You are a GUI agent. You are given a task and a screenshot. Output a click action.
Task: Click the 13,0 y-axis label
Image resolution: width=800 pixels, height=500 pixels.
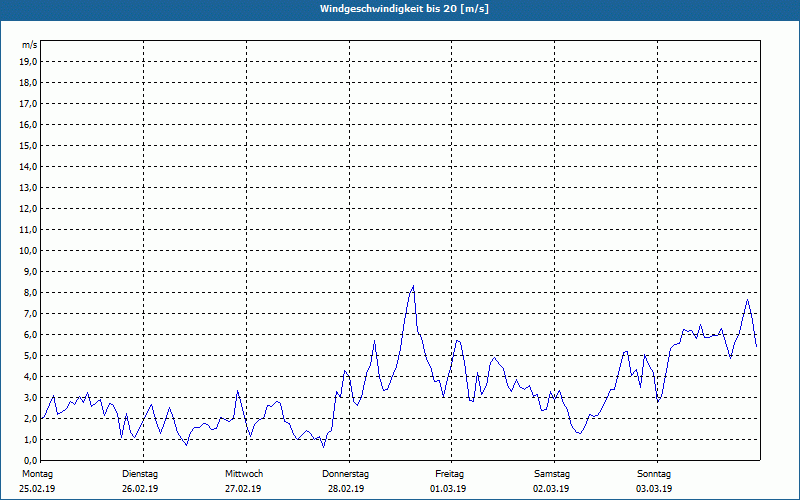(x=28, y=187)
